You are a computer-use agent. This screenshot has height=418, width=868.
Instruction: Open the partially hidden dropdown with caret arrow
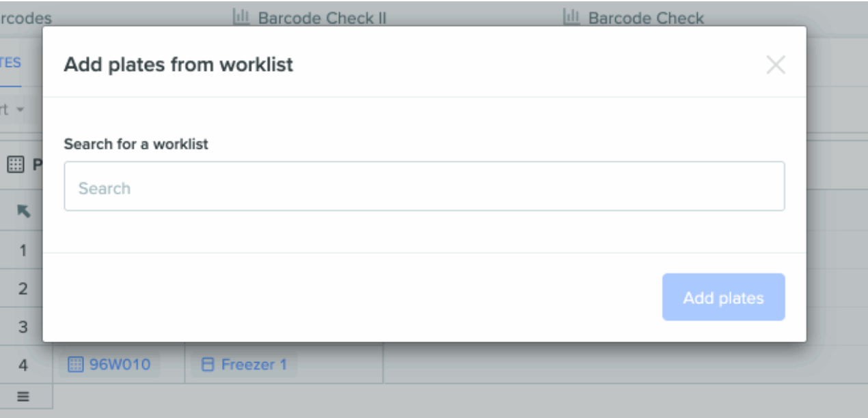pos(12,109)
